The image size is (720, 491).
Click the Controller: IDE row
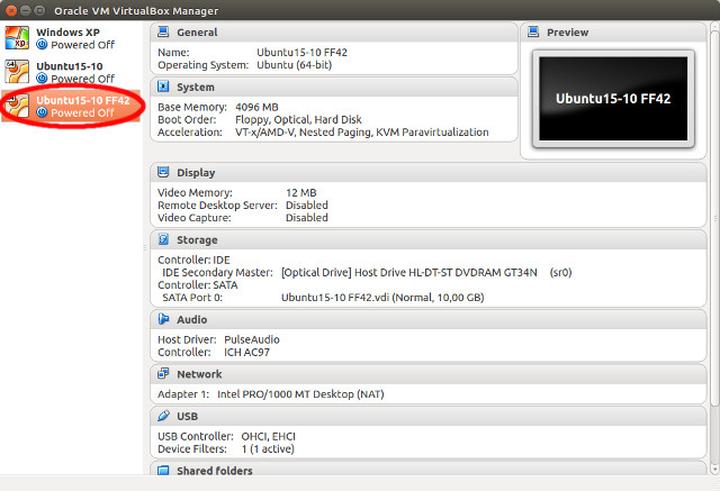[194, 260]
